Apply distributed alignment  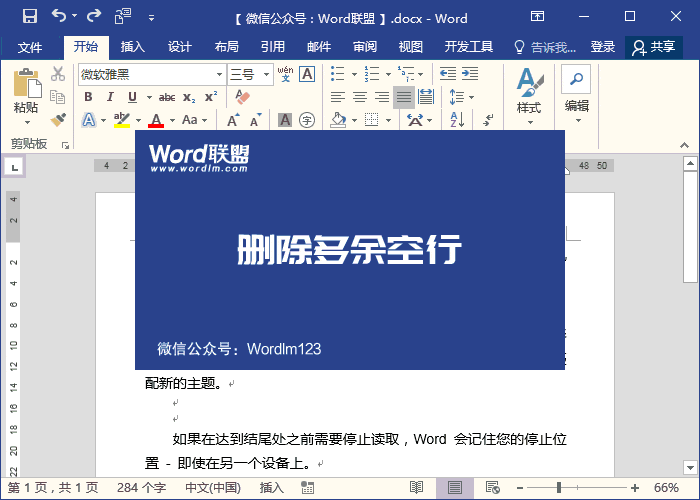coord(426,96)
